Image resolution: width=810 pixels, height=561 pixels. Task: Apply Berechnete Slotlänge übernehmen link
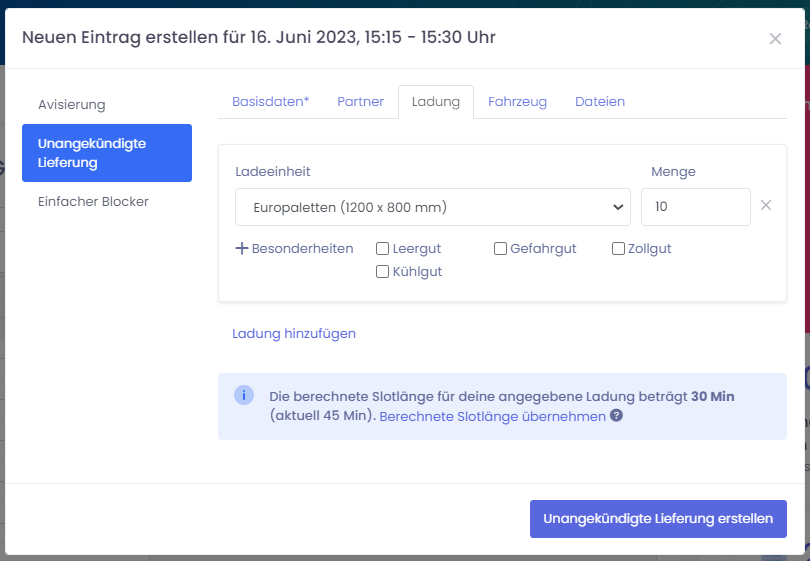coord(492,416)
